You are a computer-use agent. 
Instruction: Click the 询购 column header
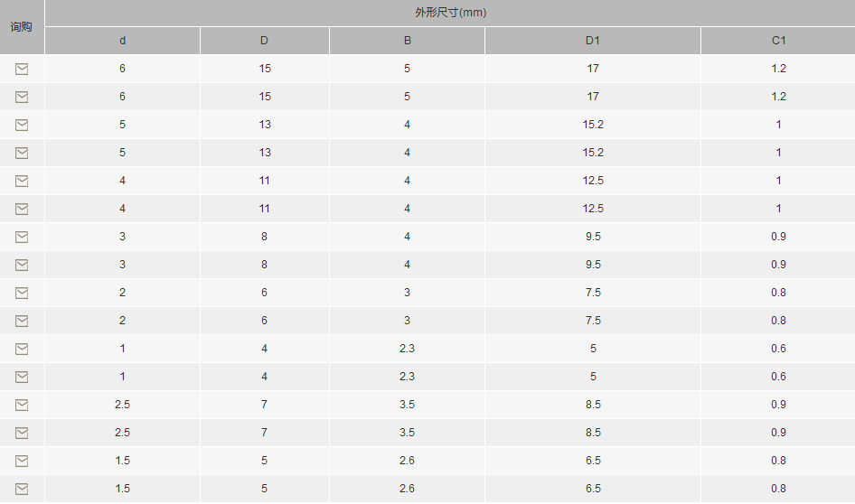22,27
